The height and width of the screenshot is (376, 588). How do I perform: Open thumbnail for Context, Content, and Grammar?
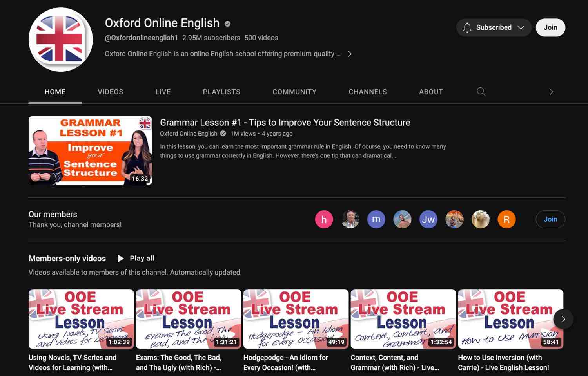[x=403, y=319]
